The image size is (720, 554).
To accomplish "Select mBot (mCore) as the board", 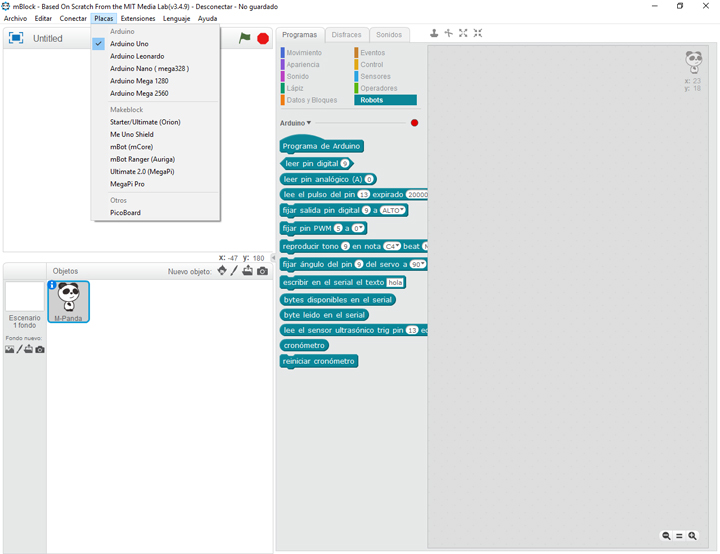I will click(131, 147).
